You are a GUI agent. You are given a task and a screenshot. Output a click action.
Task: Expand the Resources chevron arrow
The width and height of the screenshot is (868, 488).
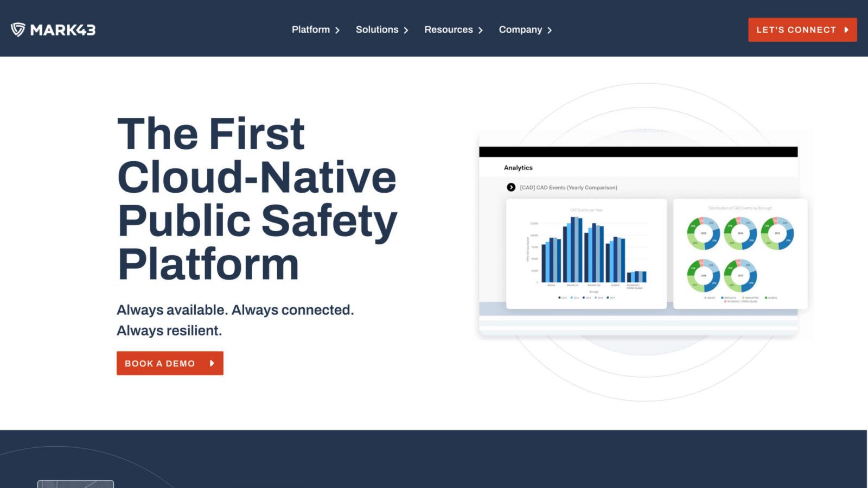tap(481, 30)
